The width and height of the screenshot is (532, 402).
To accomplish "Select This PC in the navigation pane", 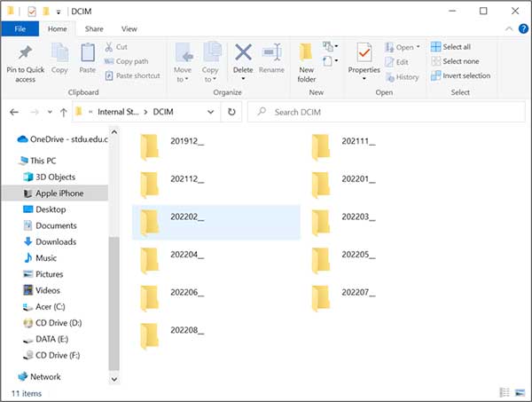I will (x=37, y=161).
